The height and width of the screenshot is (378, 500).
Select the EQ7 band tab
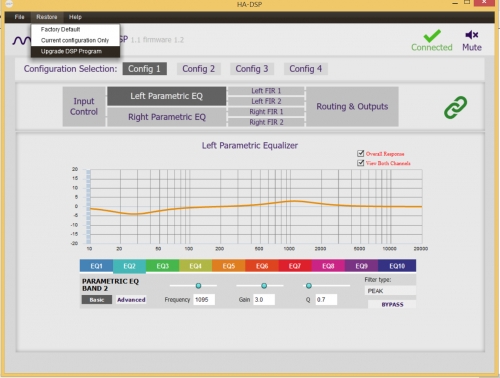click(295, 266)
